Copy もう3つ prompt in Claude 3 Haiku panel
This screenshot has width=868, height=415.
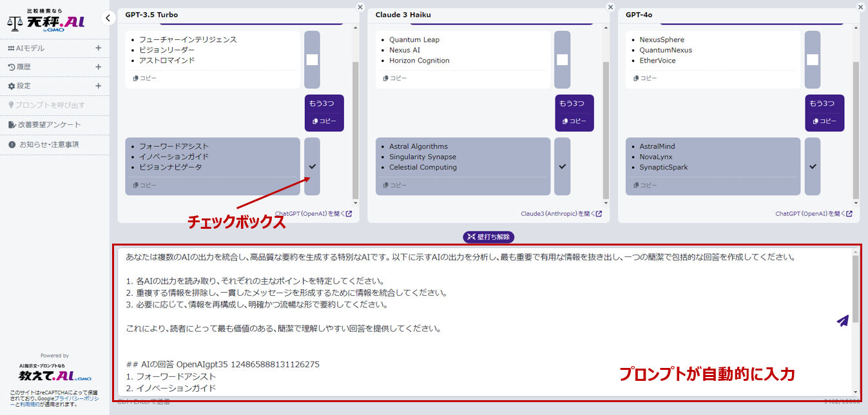coord(574,121)
